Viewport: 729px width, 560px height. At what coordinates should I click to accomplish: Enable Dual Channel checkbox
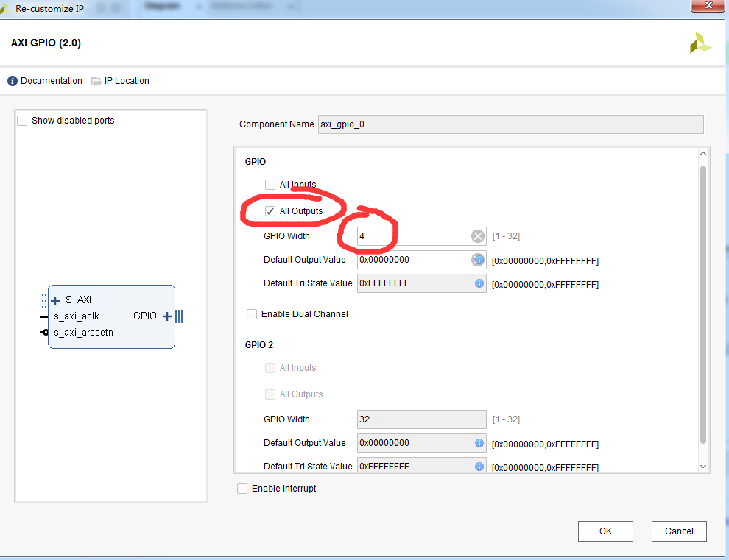pyautogui.click(x=252, y=314)
